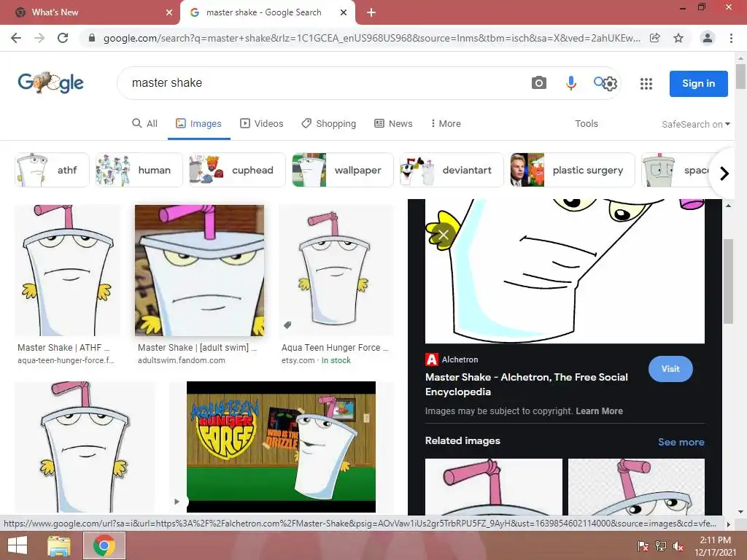Filter by the athf chip
The height and width of the screenshot is (560, 747).
point(52,170)
